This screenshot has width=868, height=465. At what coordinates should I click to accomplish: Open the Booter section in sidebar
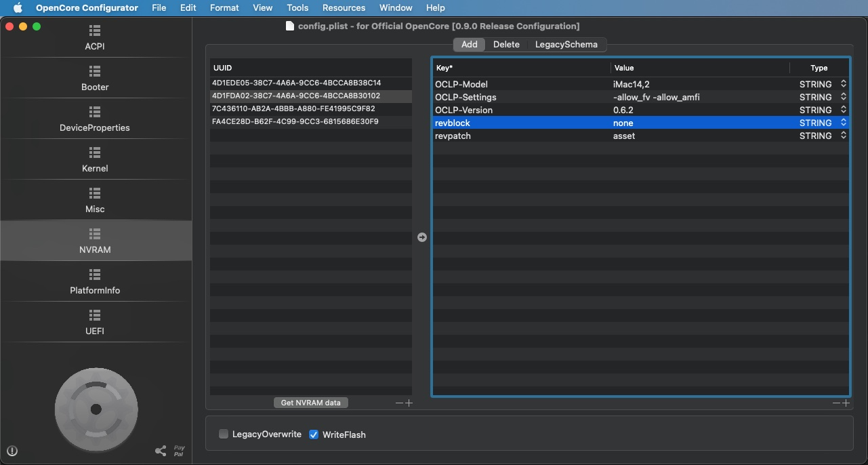click(95, 79)
